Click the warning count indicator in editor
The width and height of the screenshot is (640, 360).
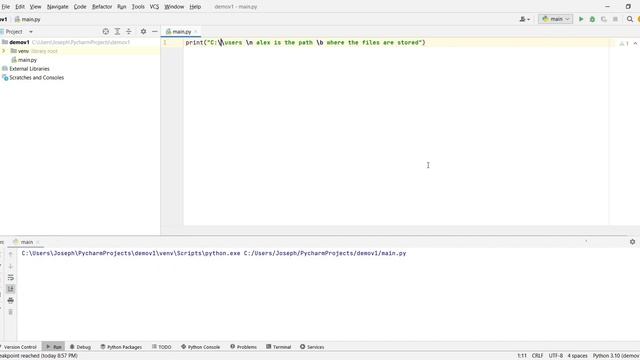pos(624,43)
